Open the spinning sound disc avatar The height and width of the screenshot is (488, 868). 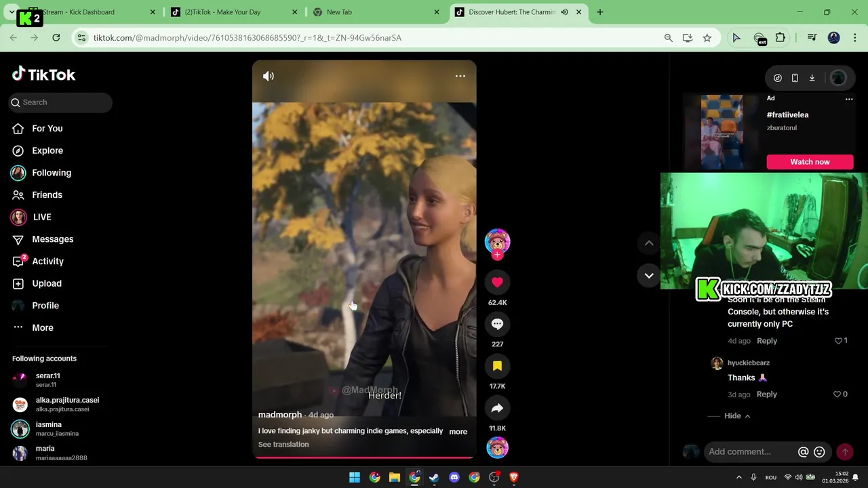click(497, 448)
